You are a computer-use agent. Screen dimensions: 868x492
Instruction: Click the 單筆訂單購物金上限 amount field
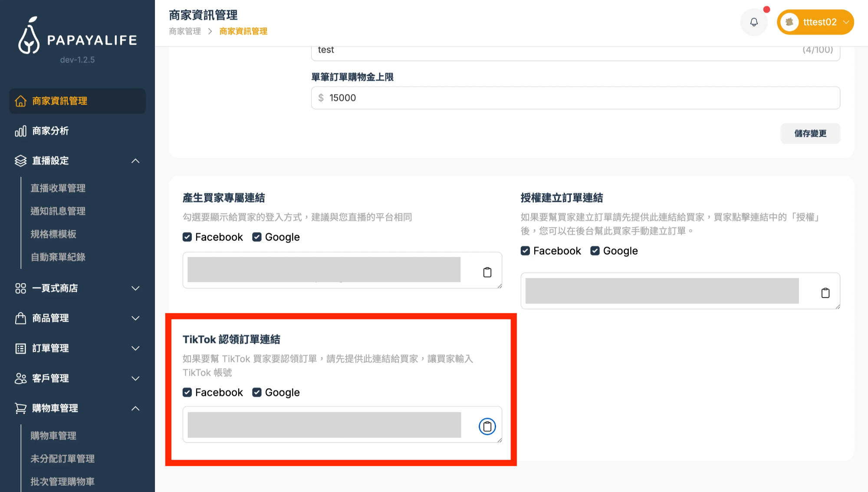pos(575,98)
